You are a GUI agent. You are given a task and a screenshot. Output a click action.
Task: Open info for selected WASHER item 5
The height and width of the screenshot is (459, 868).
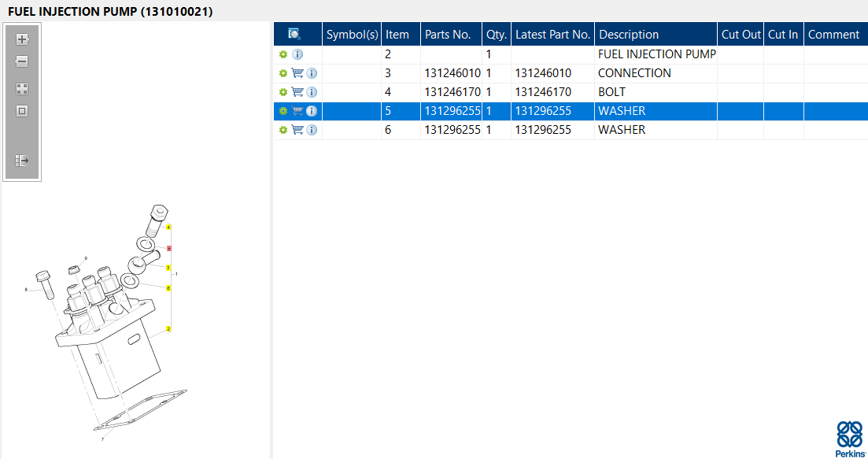click(x=312, y=111)
